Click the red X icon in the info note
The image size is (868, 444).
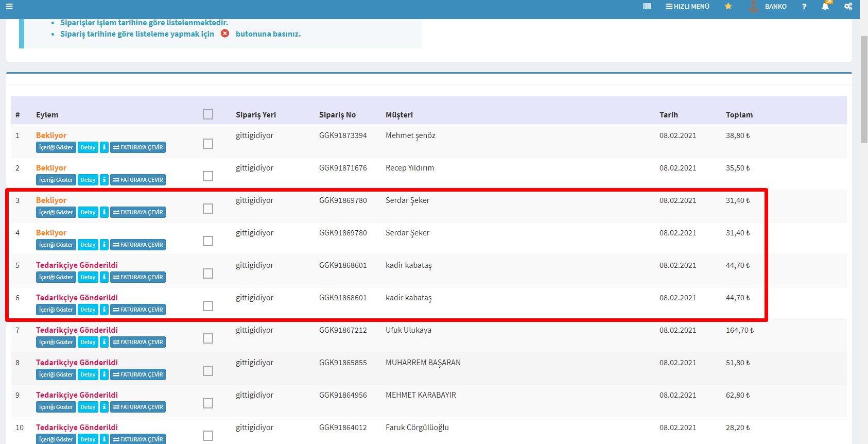225,33
